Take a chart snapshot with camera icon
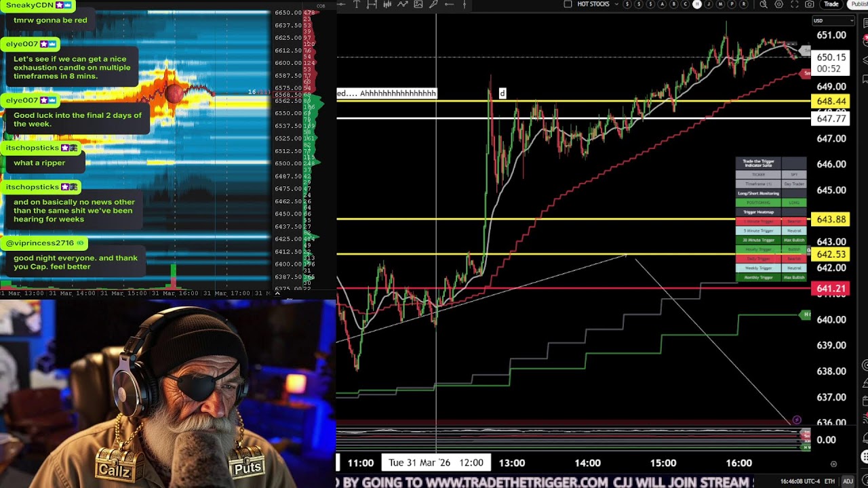The height and width of the screenshot is (488, 868). coord(809,4)
